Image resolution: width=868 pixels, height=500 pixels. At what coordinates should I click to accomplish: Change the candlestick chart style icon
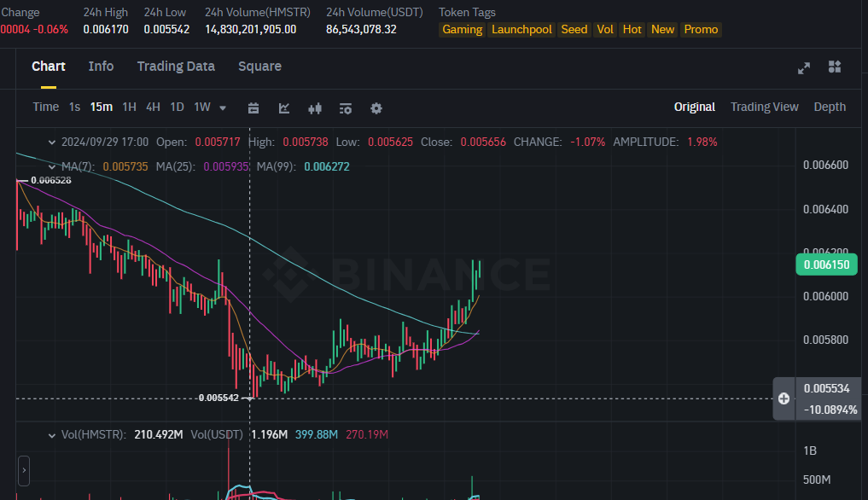(x=315, y=108)
